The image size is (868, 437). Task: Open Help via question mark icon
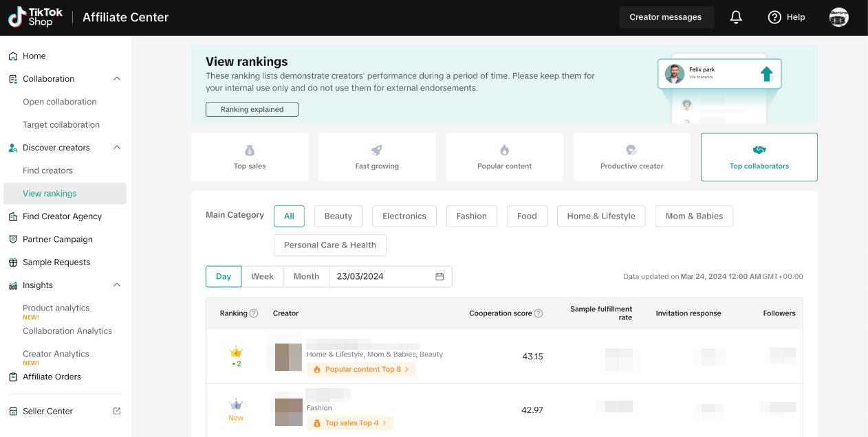[x=774, y=17]
